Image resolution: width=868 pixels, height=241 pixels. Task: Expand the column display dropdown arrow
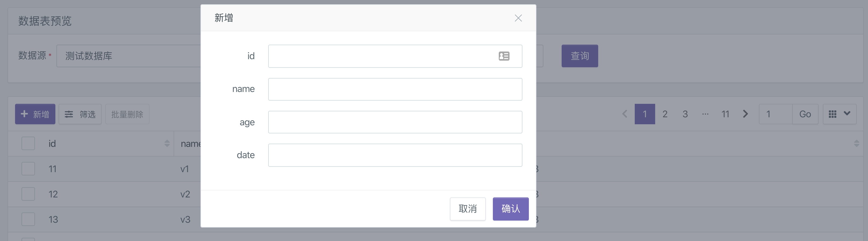847,114
